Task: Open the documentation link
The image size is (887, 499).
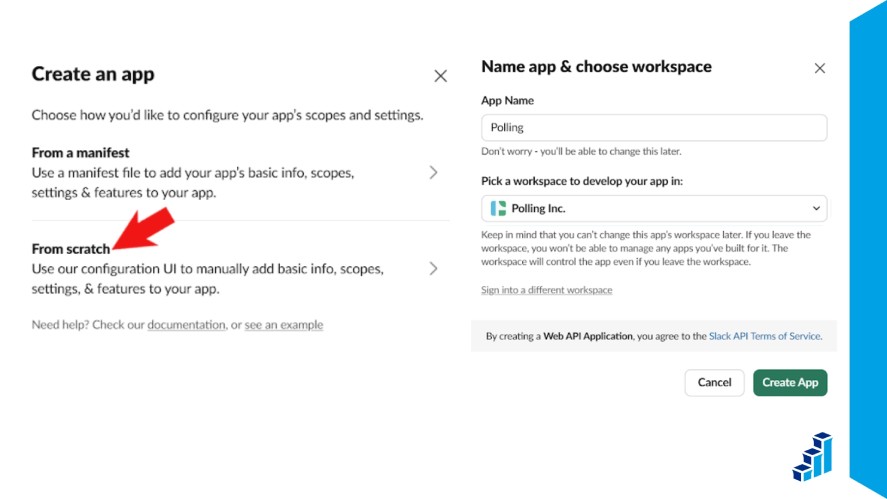Action: [186, 325]
